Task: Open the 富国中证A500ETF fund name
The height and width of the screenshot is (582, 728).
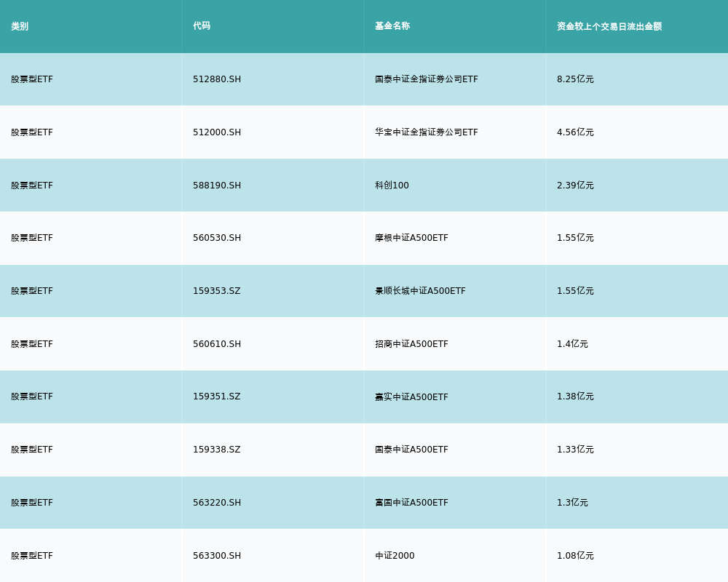Action: [411, 503]
